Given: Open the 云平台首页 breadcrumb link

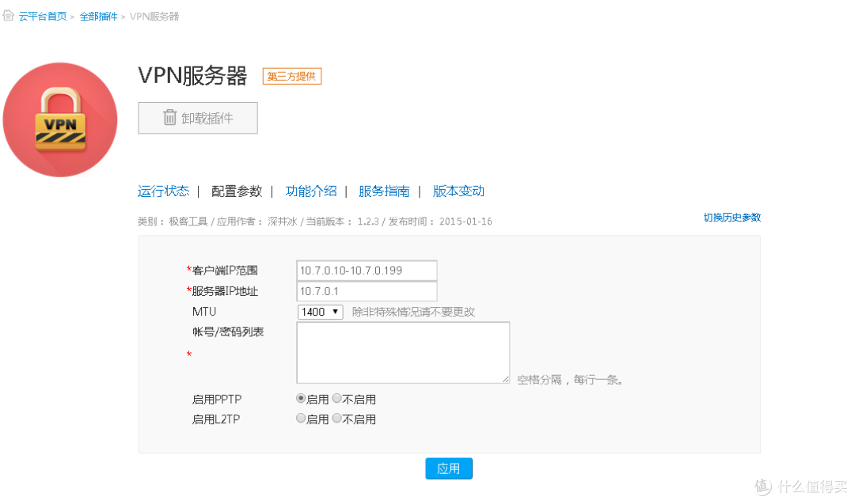Looking at the screenshot, I should click(43, 17).
